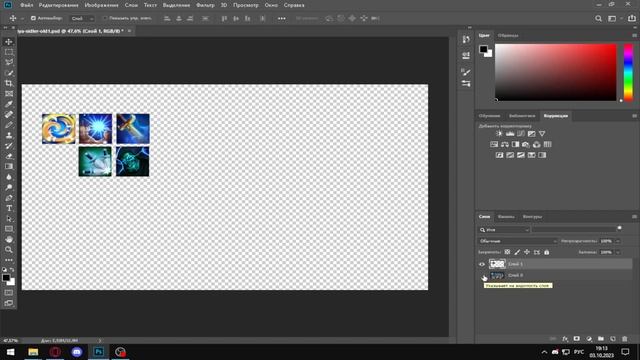The height and width of the screenshot is (360, 640).
Task: Toggle lock transparent pixels
Action: tap(507, 252)
